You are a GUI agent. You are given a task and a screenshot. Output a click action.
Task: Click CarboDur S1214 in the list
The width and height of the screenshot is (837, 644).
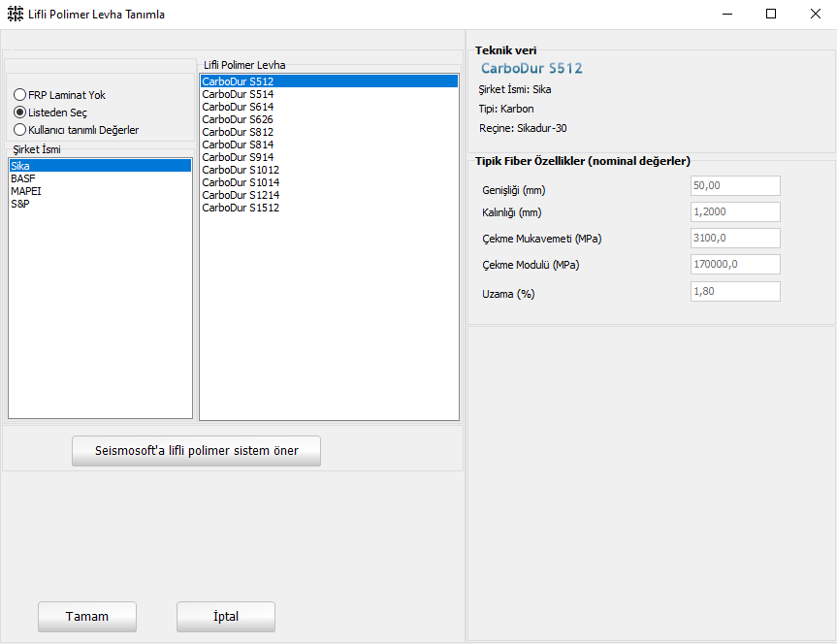[x=329, y=195]
